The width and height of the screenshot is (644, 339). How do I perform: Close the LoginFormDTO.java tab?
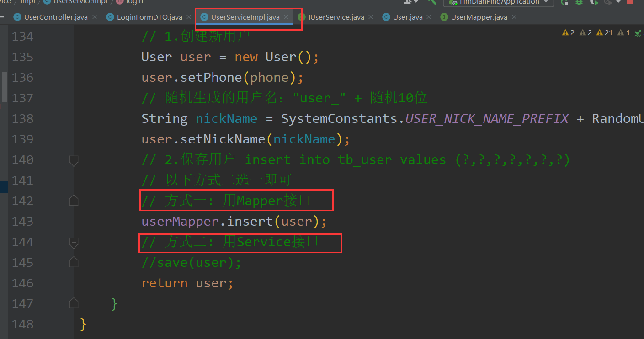[189, 17]
